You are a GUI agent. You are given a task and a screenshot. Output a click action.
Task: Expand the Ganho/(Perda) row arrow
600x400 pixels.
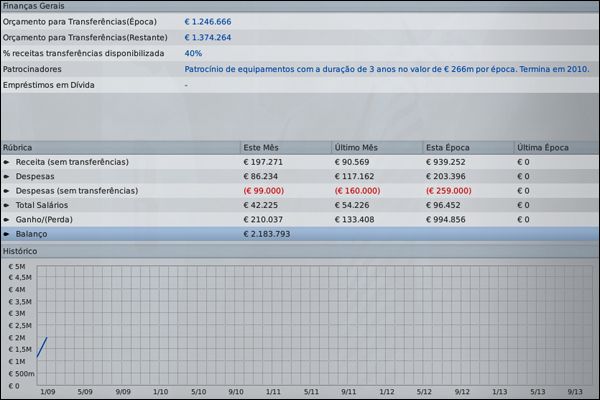pyautogui.click(x=6, y=220)
